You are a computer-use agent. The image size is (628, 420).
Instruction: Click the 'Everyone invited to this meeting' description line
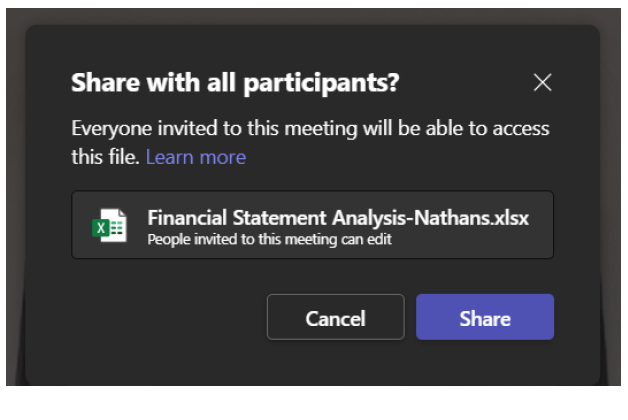(x=310, y=129)
